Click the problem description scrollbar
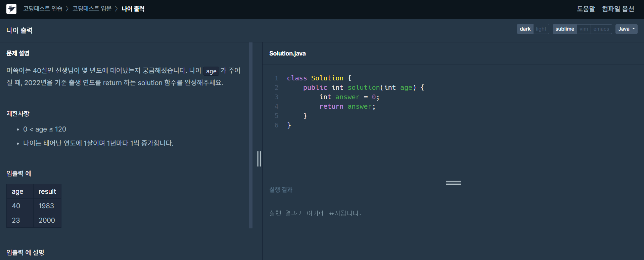 251,135
